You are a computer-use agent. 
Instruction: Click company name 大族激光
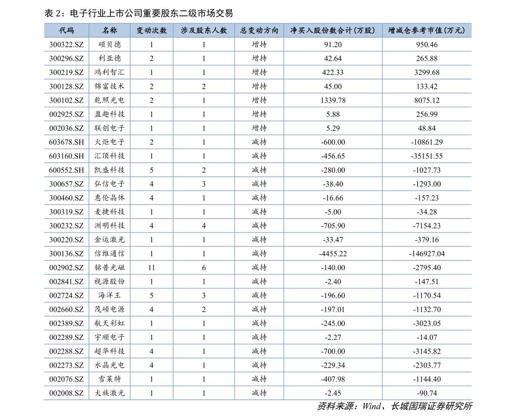coord(110,393)
